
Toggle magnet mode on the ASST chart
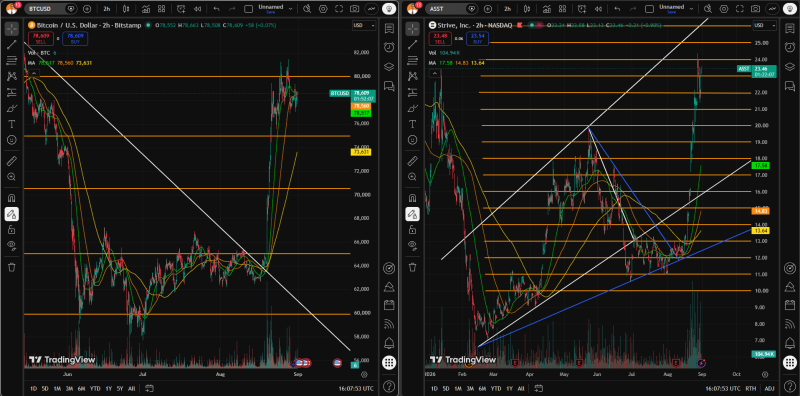click(412, 198)
